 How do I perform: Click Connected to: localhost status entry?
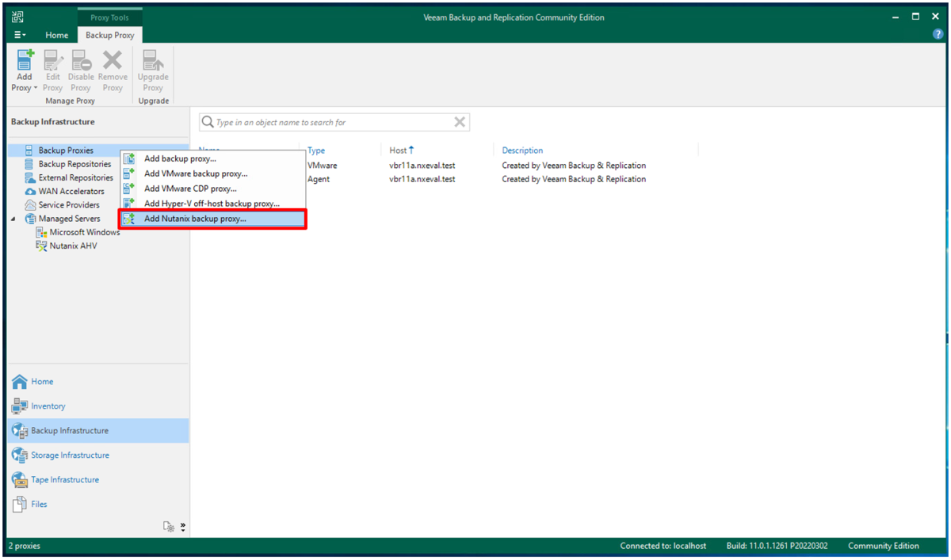(x=663, y=546)
